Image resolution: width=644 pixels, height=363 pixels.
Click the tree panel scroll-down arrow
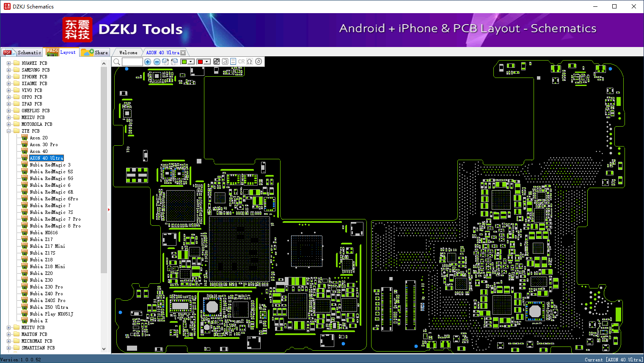pyautogui.click(x=104, y=349)
